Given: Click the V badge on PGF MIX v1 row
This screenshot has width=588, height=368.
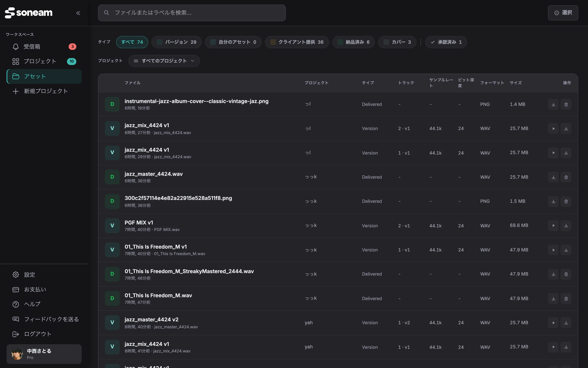Looking at the screenshot, I should [x=112, y=225].
